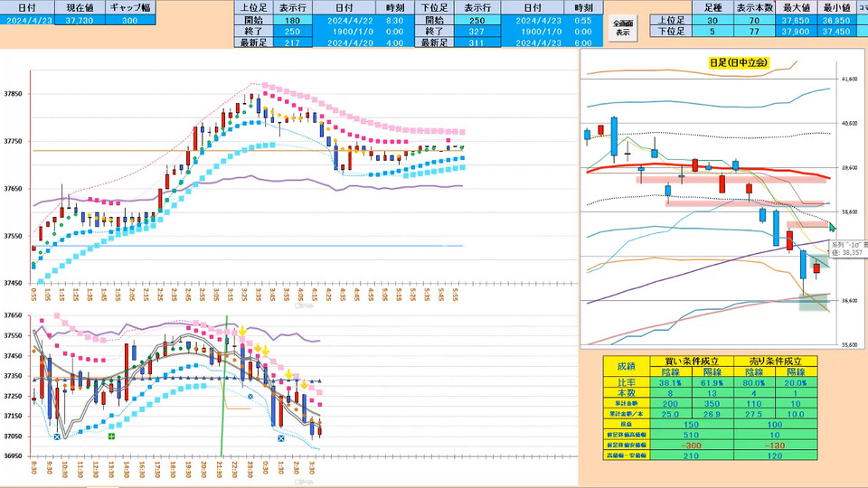Select the 累計金額/本 cell 27.5

pos(754,414)
